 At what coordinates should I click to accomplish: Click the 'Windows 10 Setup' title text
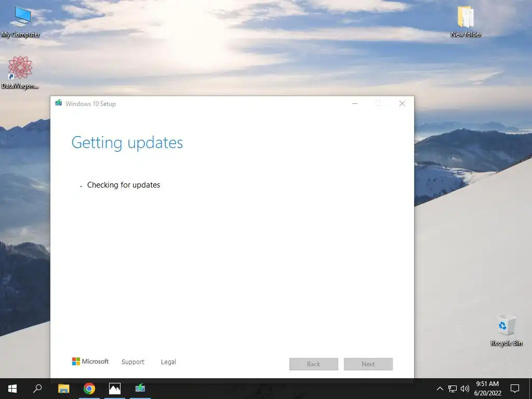click(x=90, y=104)
